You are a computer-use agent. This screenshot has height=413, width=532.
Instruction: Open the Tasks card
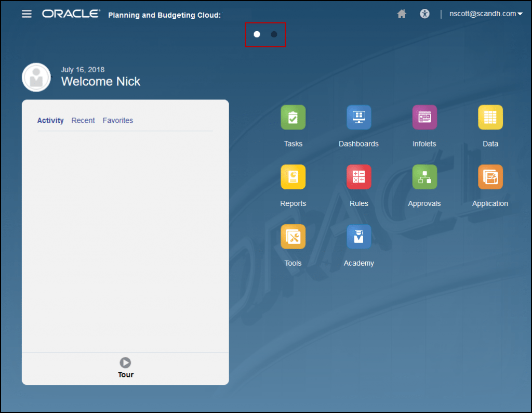click(x=293, y=118)
